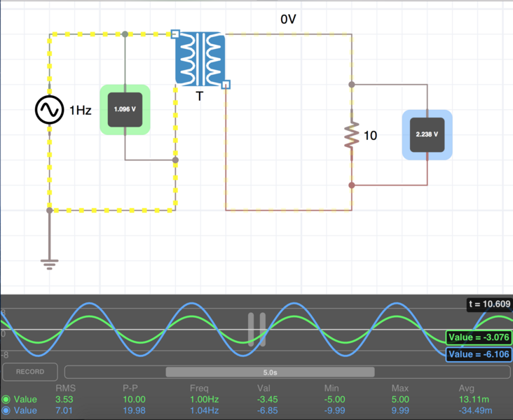Click the ground symbol
This screenshot has height=420, width=513.
49,262
